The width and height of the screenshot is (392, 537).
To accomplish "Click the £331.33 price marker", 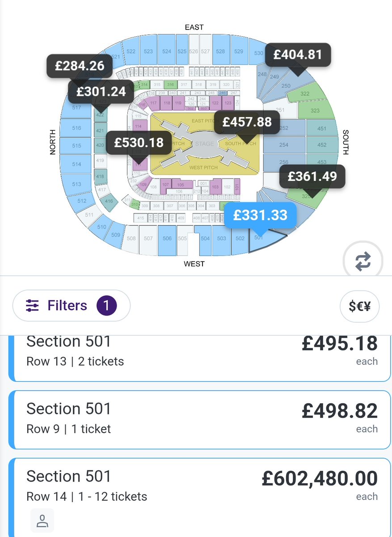I will point(261,215).
